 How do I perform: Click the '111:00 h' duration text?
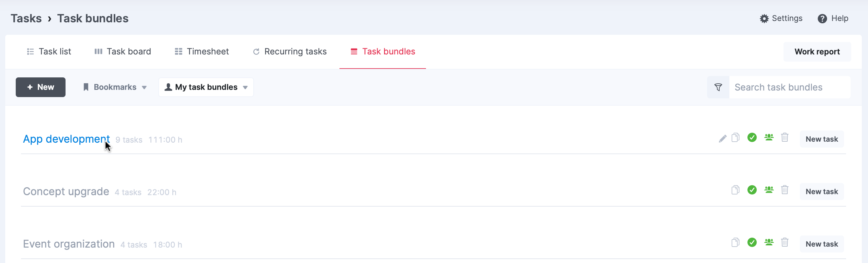[165, 140]
